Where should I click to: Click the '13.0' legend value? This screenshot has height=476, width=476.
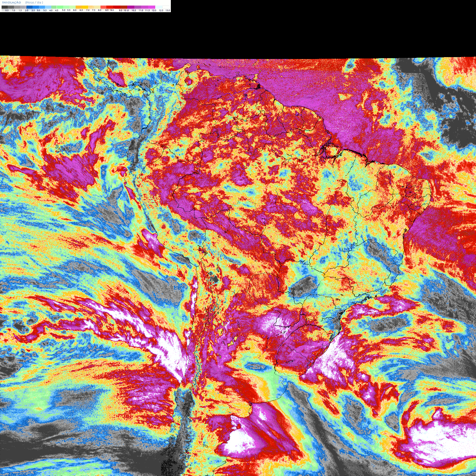(x=168, y=10)
